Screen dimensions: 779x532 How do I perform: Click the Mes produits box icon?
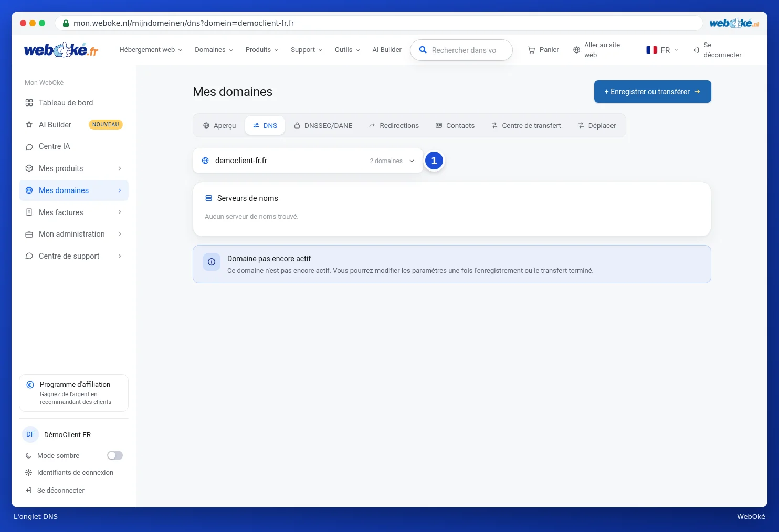[x=29, y=168]
